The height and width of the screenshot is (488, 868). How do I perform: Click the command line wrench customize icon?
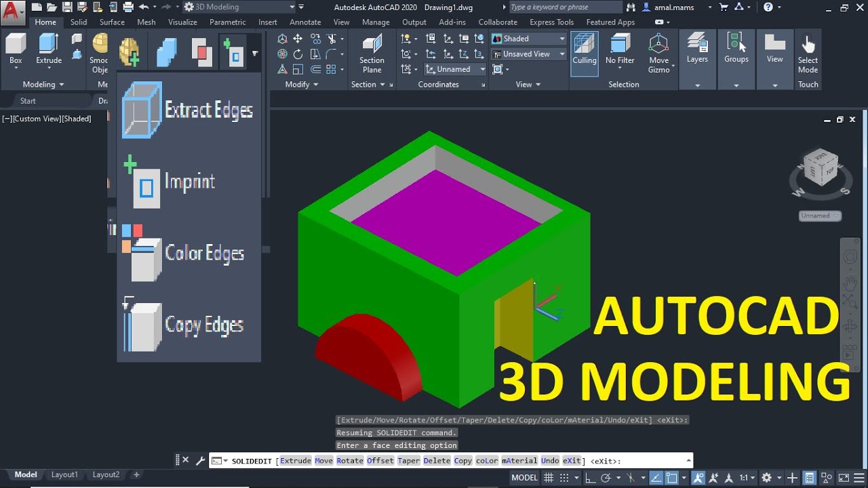coord(200,461)
